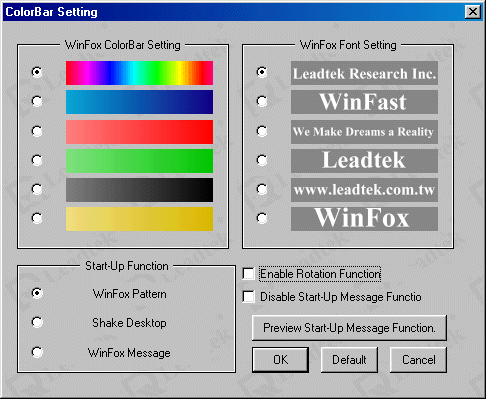Select the green gradient colorbar swatch

click(x=139, y=161)
